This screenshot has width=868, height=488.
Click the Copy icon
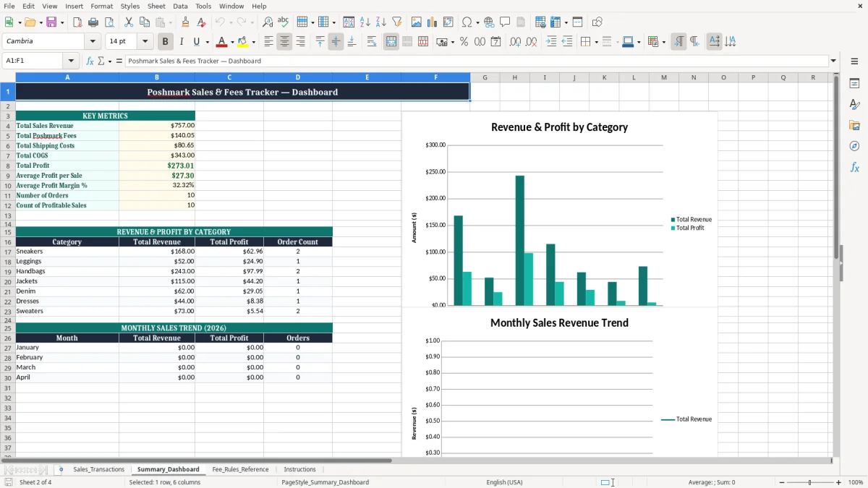(145, 22)
